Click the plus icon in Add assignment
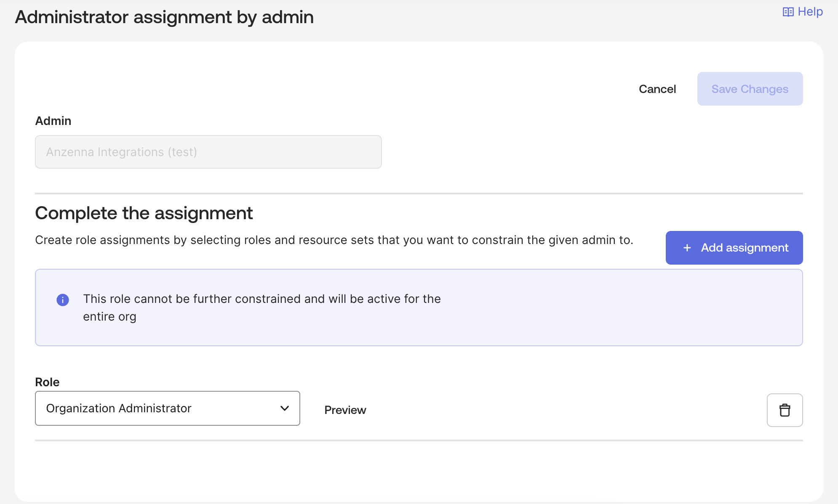Image resolution: width=838 pixels, height=504 pixels. point(687,248)
